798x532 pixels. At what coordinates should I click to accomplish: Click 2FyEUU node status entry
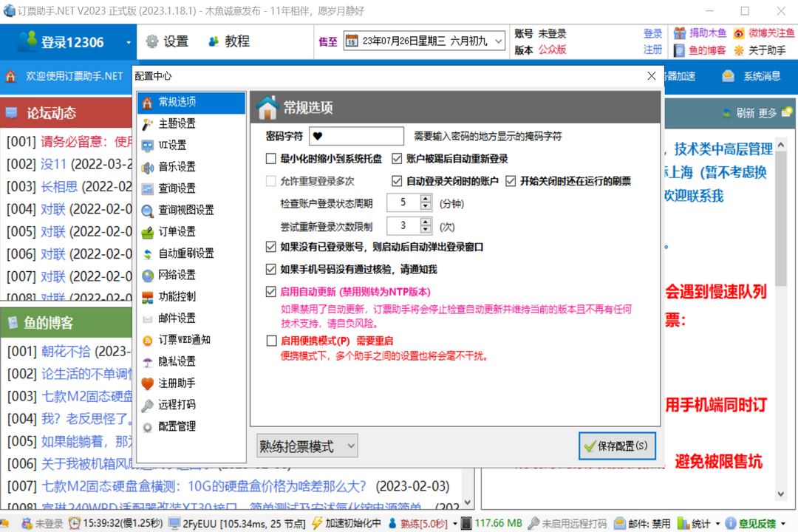pos(236,523)
